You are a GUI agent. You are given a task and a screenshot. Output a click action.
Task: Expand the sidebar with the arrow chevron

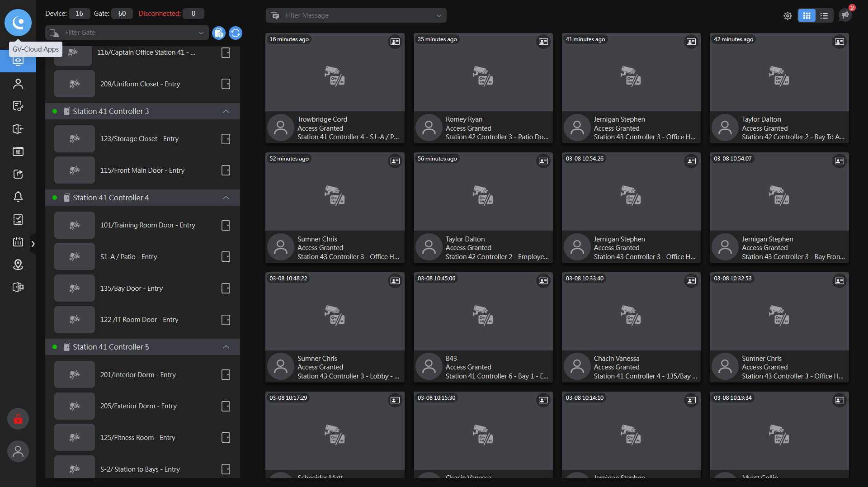point(33,244)
